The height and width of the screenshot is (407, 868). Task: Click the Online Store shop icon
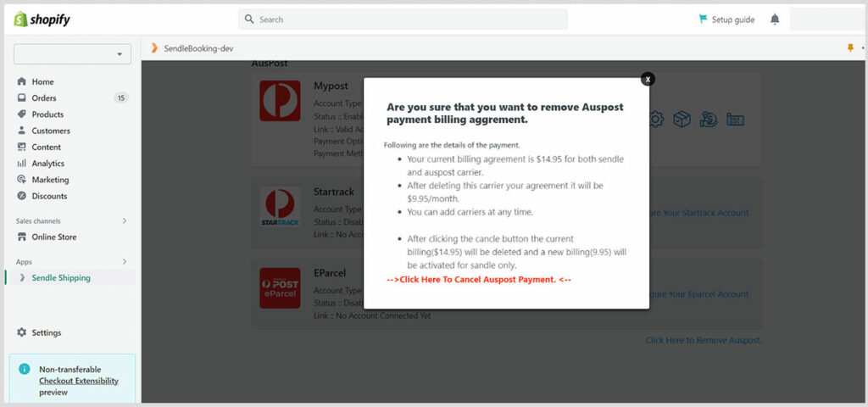(21, 237)
